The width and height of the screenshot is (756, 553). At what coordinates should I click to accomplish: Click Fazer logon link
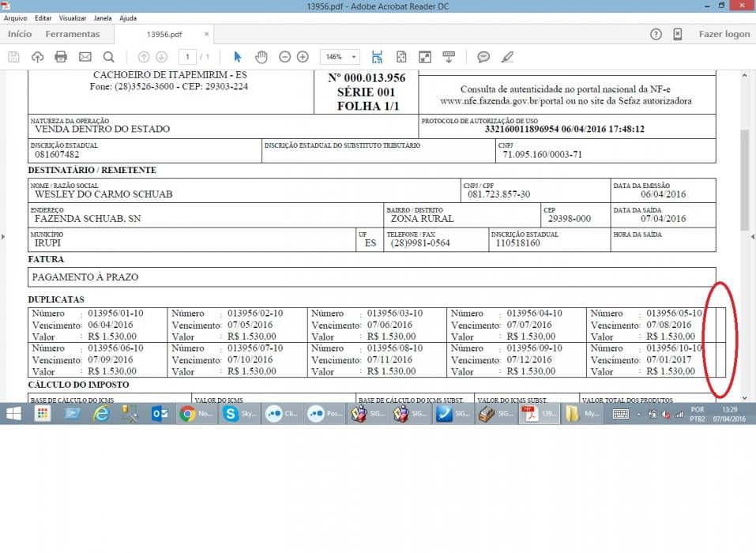[x=724, y=34]
